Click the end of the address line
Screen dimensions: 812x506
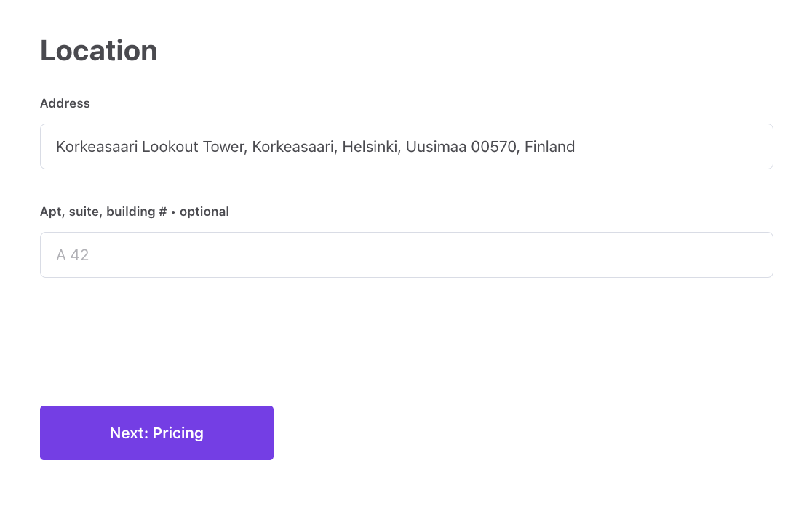574,146
